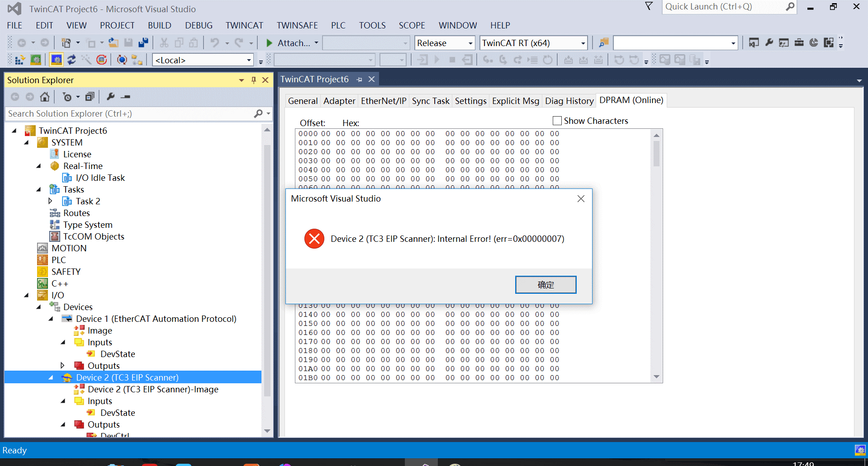Open the Attach button dropdown arrow
868x466 pixels.
[x=316, y=43]
